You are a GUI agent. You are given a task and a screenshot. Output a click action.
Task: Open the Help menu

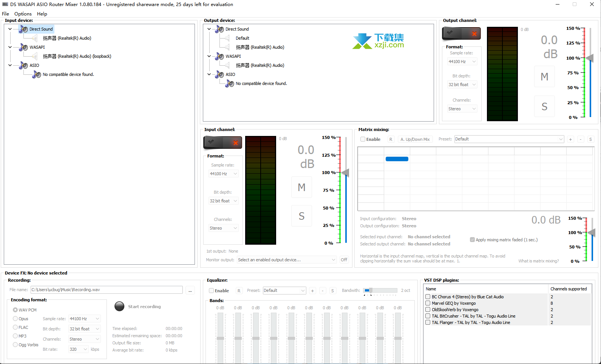pos(42,14)
